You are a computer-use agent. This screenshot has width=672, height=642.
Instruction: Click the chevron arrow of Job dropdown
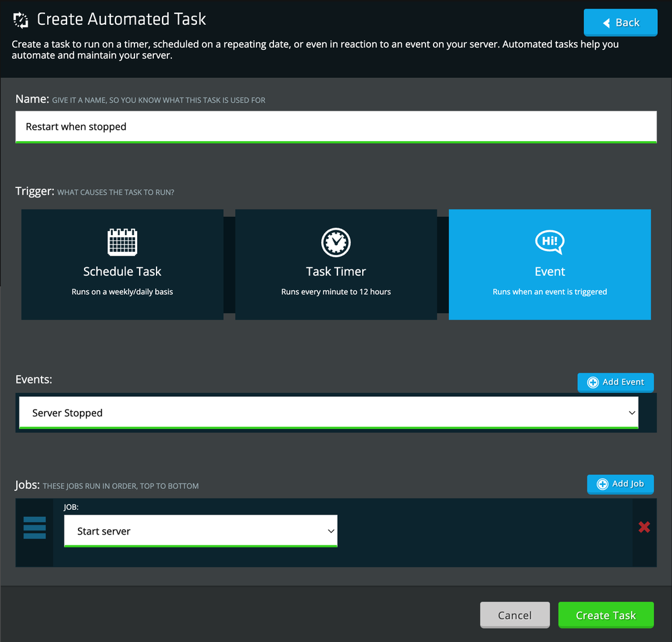331,531
